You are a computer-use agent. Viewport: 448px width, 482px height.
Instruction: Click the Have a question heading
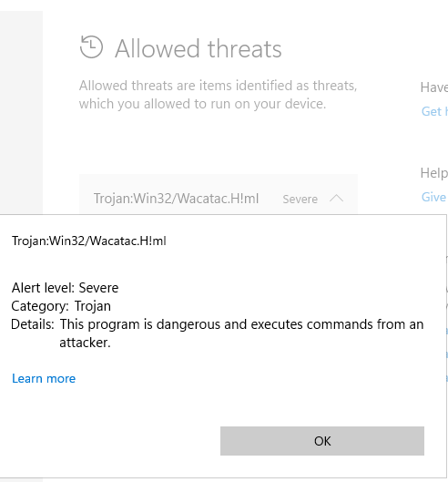click(433, 87)
